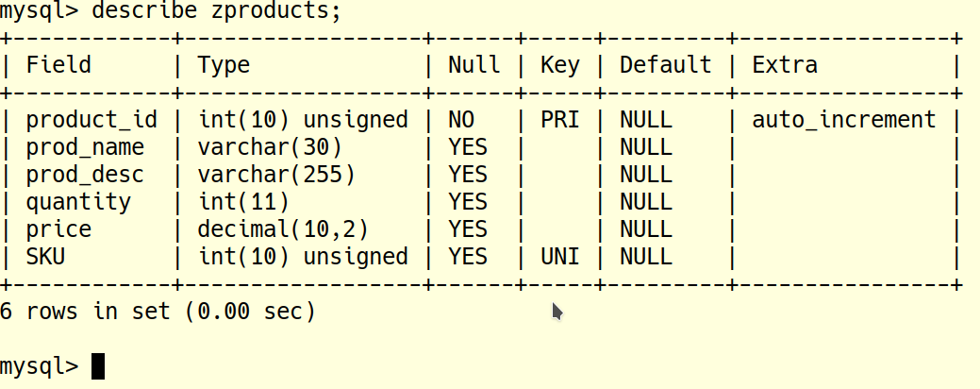Select the auto_increment extra value

(x=843, y=120)
